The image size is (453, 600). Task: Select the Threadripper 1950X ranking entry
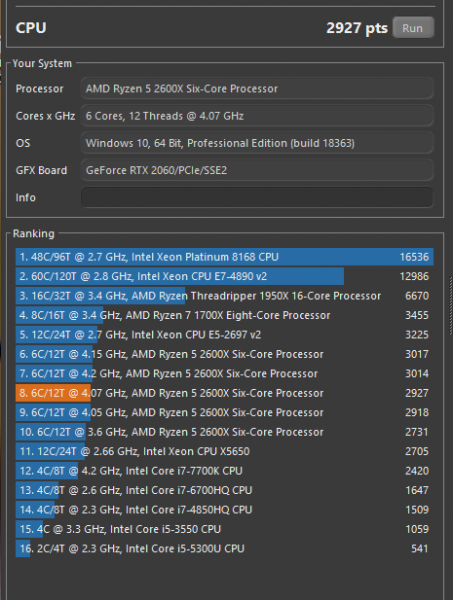tap(225, 296)
